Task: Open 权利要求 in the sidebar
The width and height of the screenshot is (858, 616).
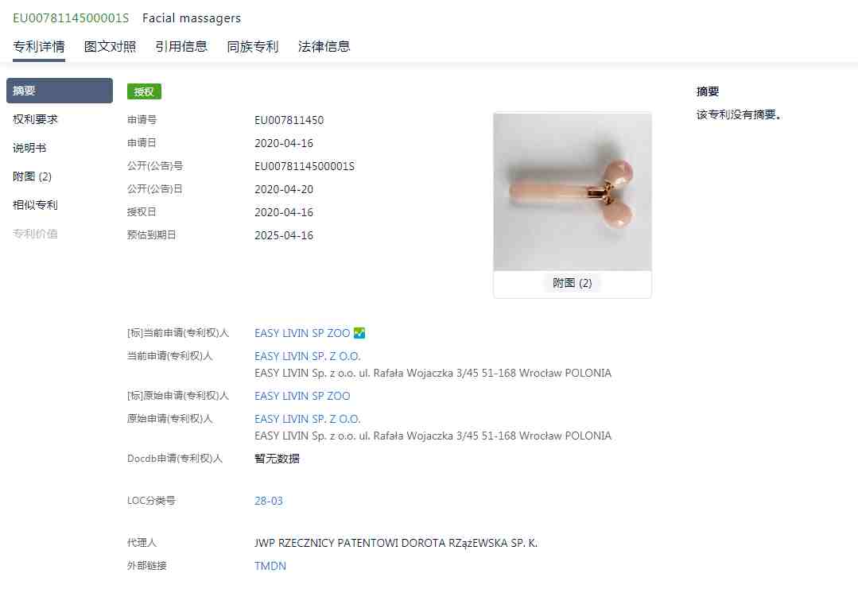Action: (x=35, y=119)
